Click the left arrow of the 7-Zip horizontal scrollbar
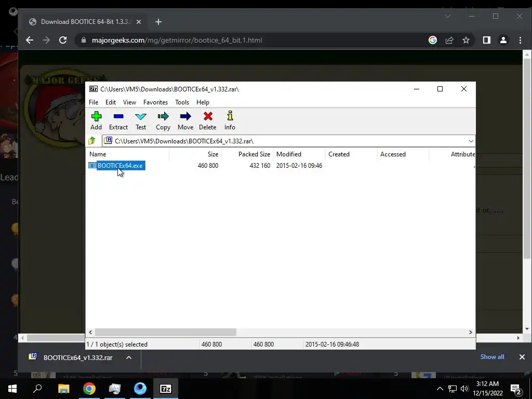This screenshot has height=399, width=532. pos(90,332)
